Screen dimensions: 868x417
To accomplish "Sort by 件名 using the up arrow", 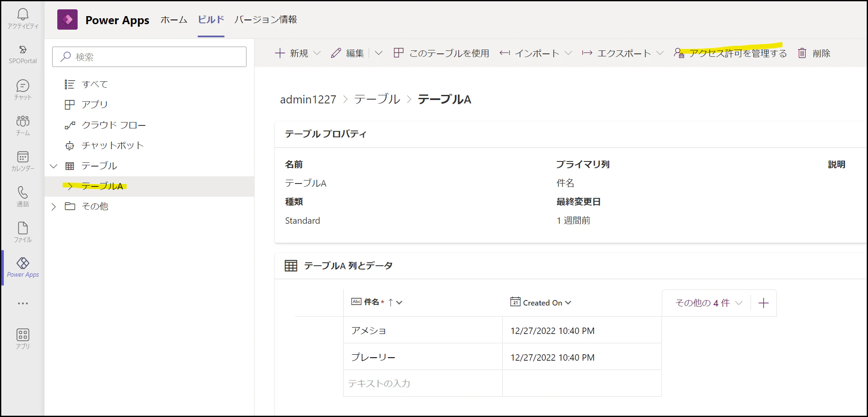I will [x=390, y=303].
